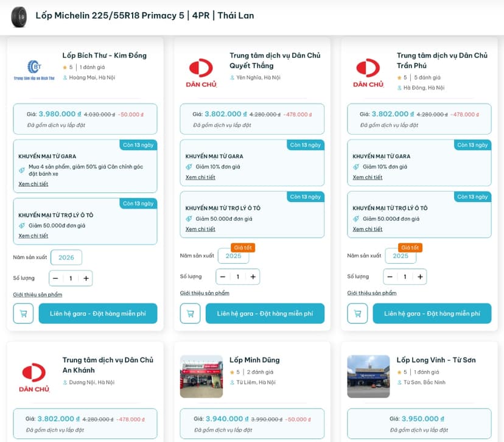View garage promo details in Trần Phú card
Screen dimensions: 504x442
[x=368, y=177]
